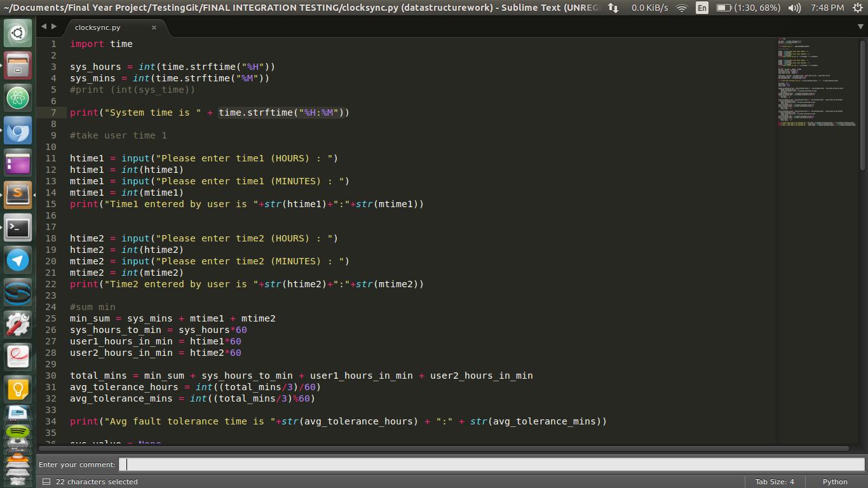The height and width of the screenshot is (488, 868).
Task: Click line number 7 in the gutter
Action: (x=54, y=112)
